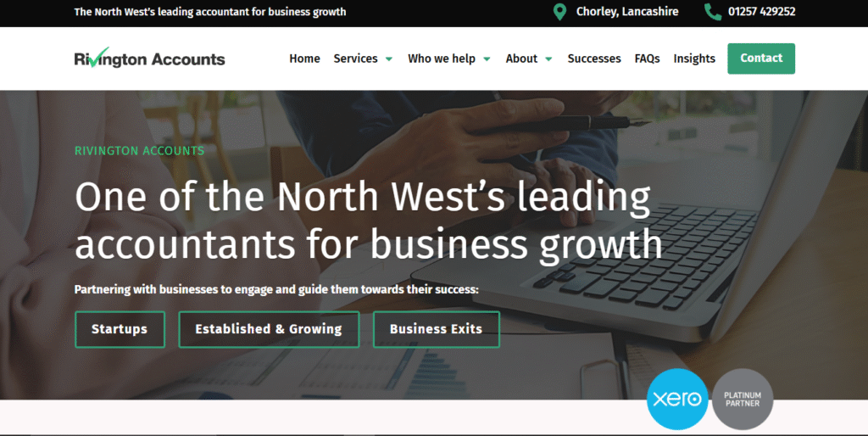Click the green Contact button
The image size is (868, 436).
click(761, 59)
